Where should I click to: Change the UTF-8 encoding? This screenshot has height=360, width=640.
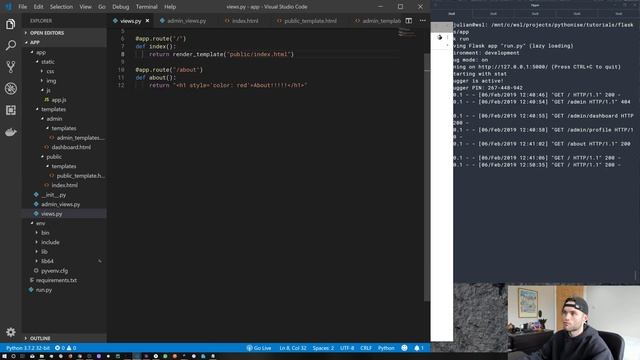pyautogui.click(x=347, y=348)
